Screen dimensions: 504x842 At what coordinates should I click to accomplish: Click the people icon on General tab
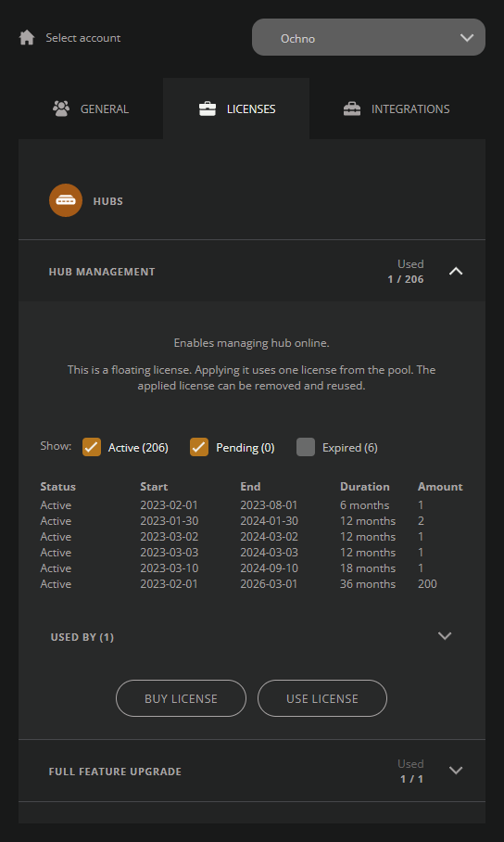coord(61,108)
